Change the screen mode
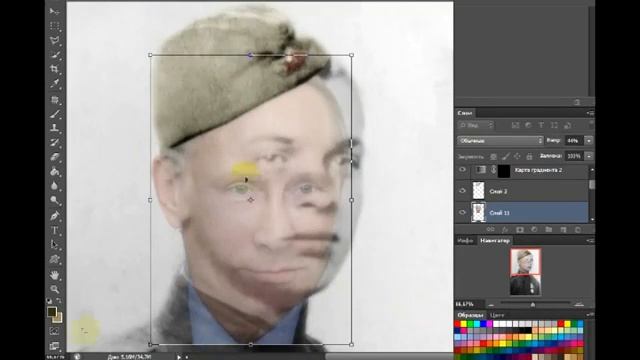Image resolution: width=640 pixels, height=360 pixels. pyautogui.click(x=54, y=346)
